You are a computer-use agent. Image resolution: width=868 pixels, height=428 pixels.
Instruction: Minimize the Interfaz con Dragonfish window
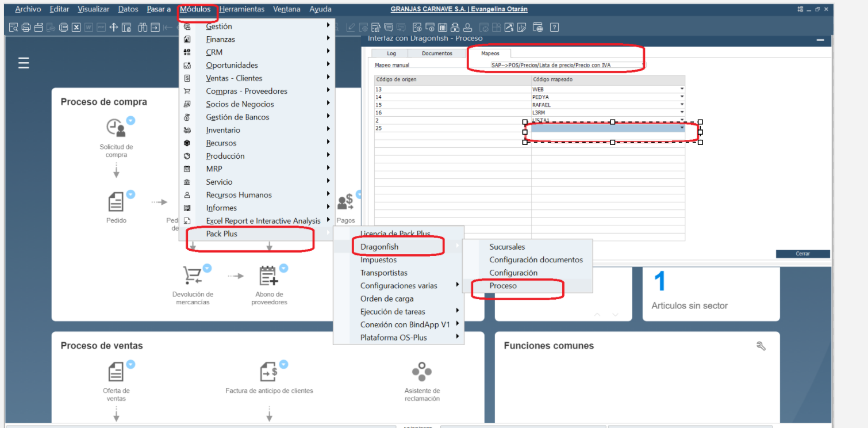[x=820, y=39]
